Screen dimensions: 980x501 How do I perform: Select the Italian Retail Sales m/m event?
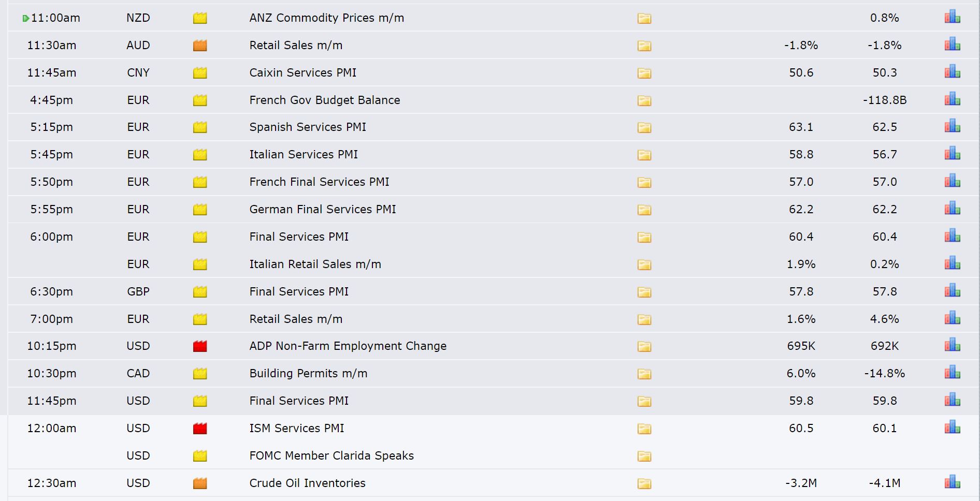tap(315, 264)
